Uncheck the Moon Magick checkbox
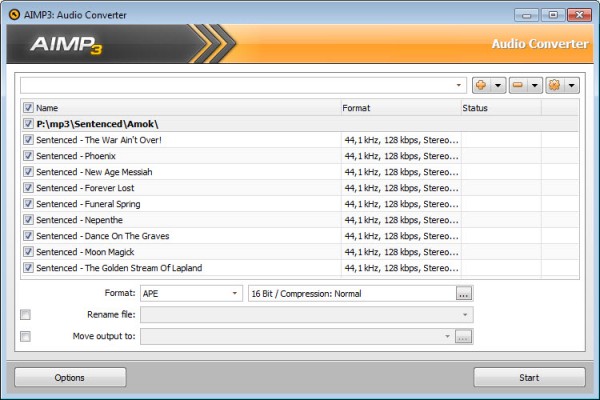This screenshot has width=600, height=400. point(28,252)
